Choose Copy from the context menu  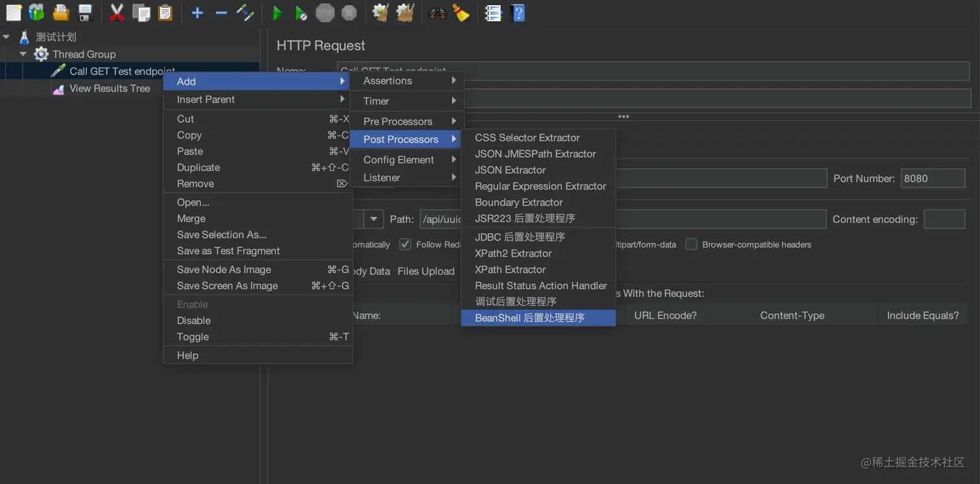257,135
